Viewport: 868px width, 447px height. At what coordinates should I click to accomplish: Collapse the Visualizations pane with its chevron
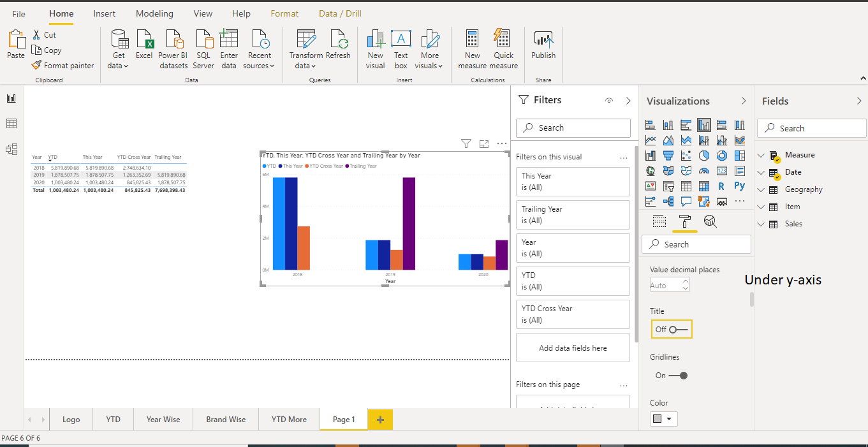point(744,101)
